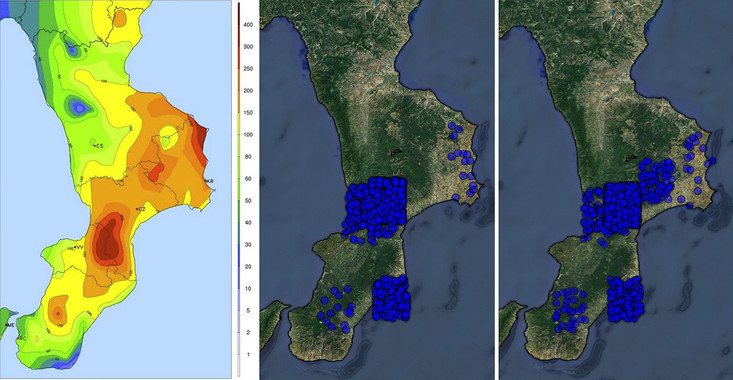Select the 100 tick on the colorbar
The height and width of the screenshot is (380, 733).
[x=248, y=135]
